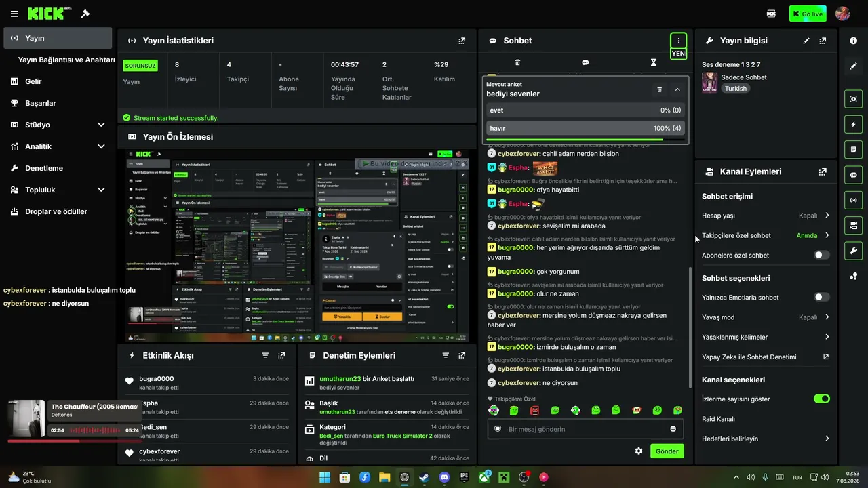Pop out the Yayın İstatistikleri panel

(462, 41)
